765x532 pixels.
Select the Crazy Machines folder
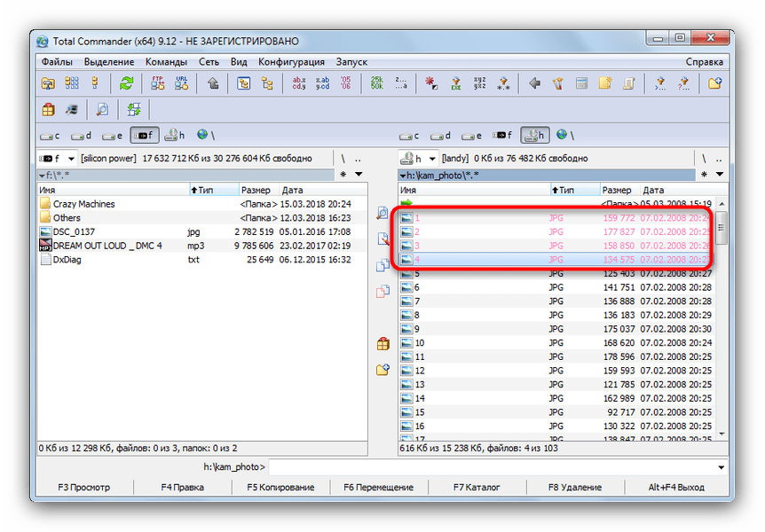pyautogui.click(x=202, y=204)
